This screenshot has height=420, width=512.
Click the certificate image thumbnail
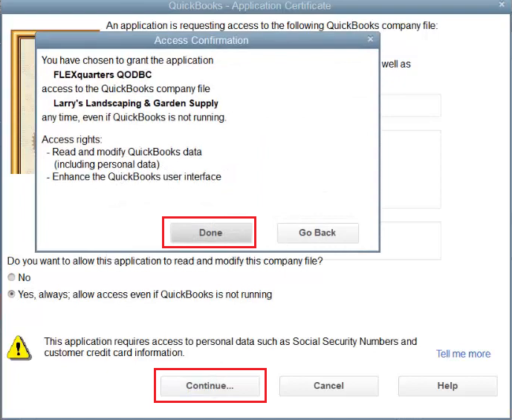click(x=23, y=102)
